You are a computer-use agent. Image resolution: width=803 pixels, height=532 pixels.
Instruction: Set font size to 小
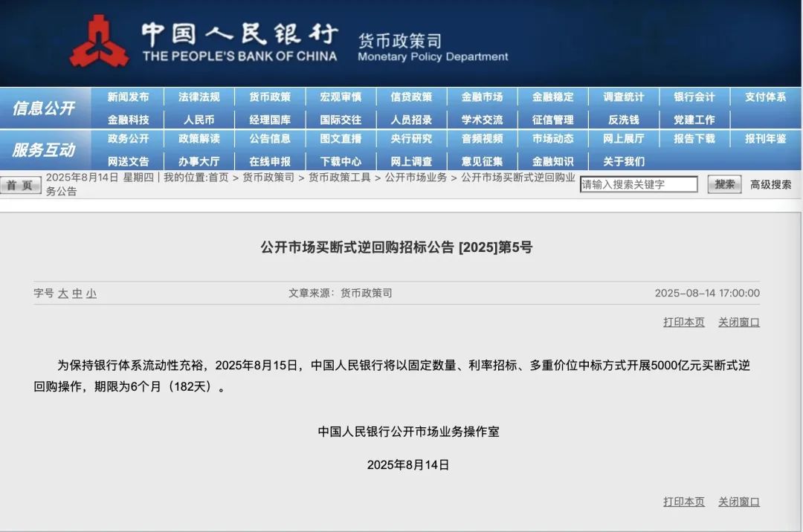(91, 293)
